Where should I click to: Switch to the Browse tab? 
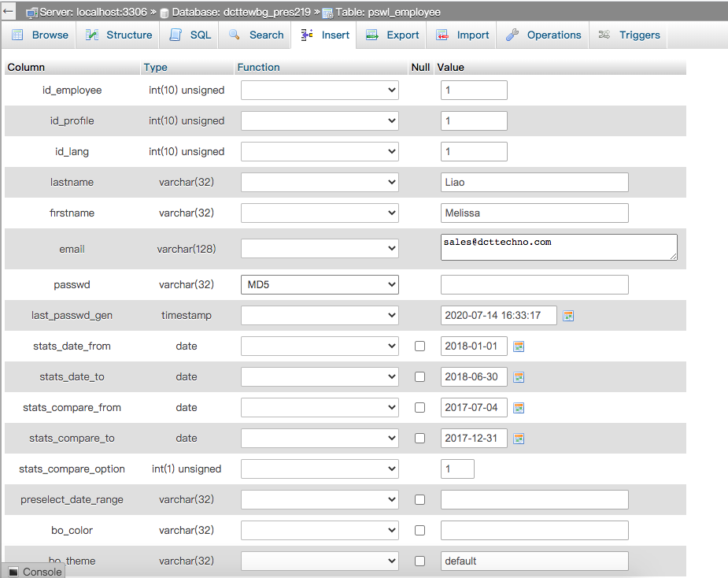(40, 35)
